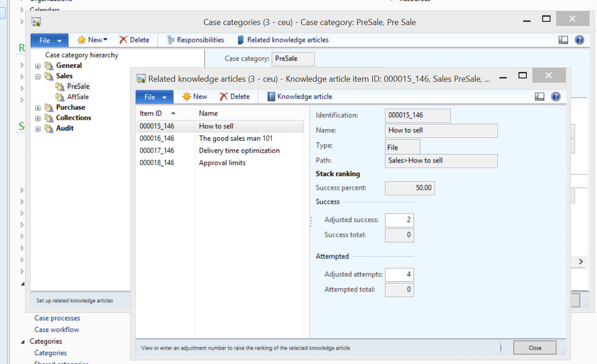Screen dimensions: 597x364
Task: Expand the General category node
Action: pos(38,66)
